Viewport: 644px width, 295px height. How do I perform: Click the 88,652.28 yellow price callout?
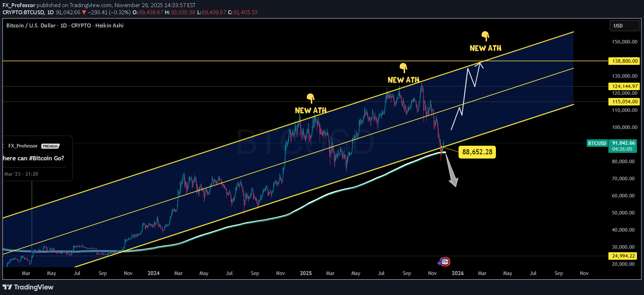point(477,152)
